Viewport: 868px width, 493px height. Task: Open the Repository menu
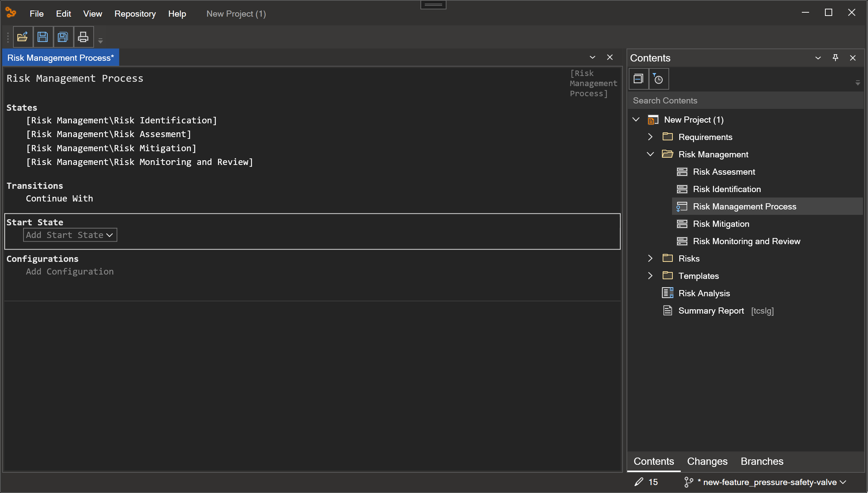click(135, 14)
